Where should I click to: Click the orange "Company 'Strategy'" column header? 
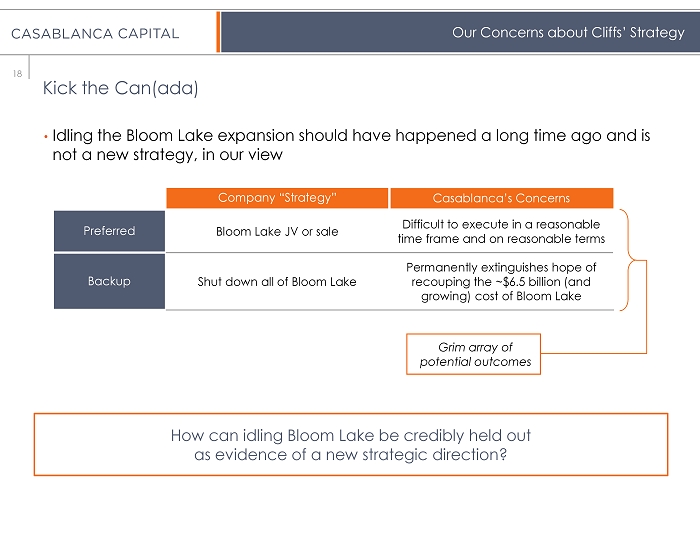click(x=276, y=198)
